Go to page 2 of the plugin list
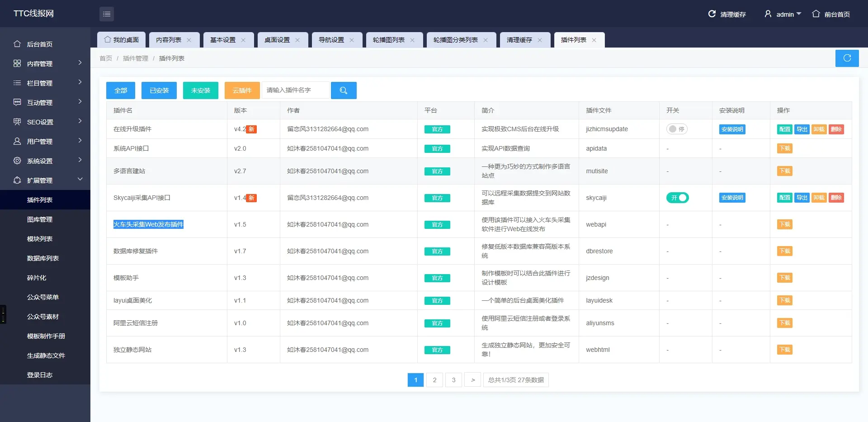 [434, 380]
